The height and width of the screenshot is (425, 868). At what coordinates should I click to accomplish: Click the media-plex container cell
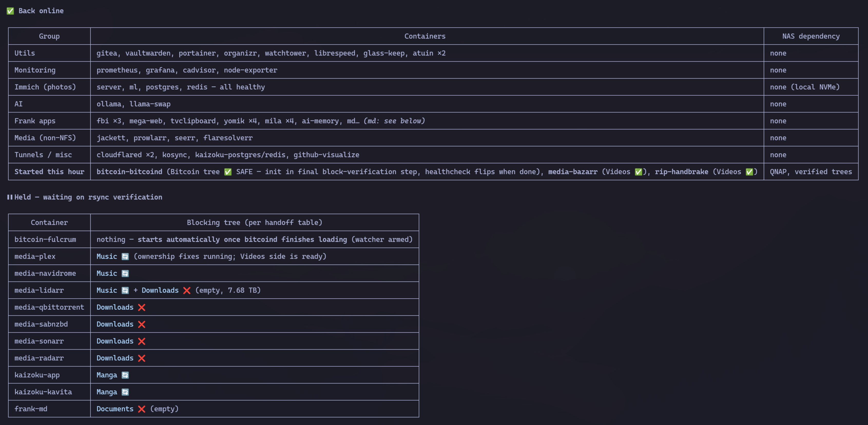click(x=49, y=256)
